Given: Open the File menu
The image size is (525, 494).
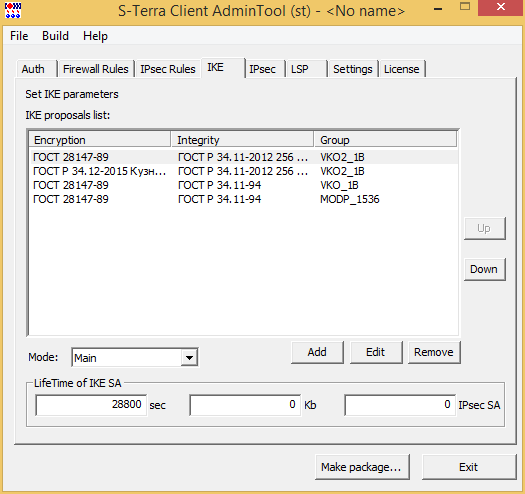Looking at the screenshot, I should click(x=19, y=36).
